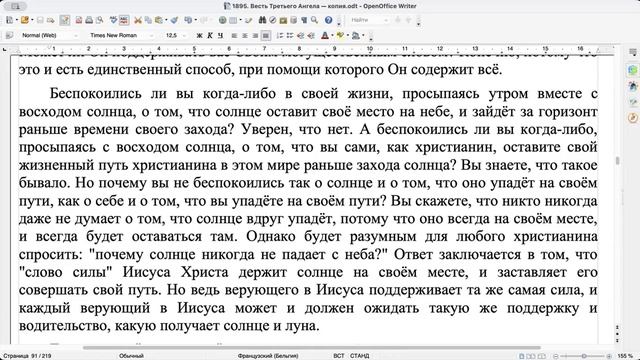This screenshot has height=360, width=640.
Task: Click status bar 'Страница 91 / 219'
Action: [x=27, y=356]
